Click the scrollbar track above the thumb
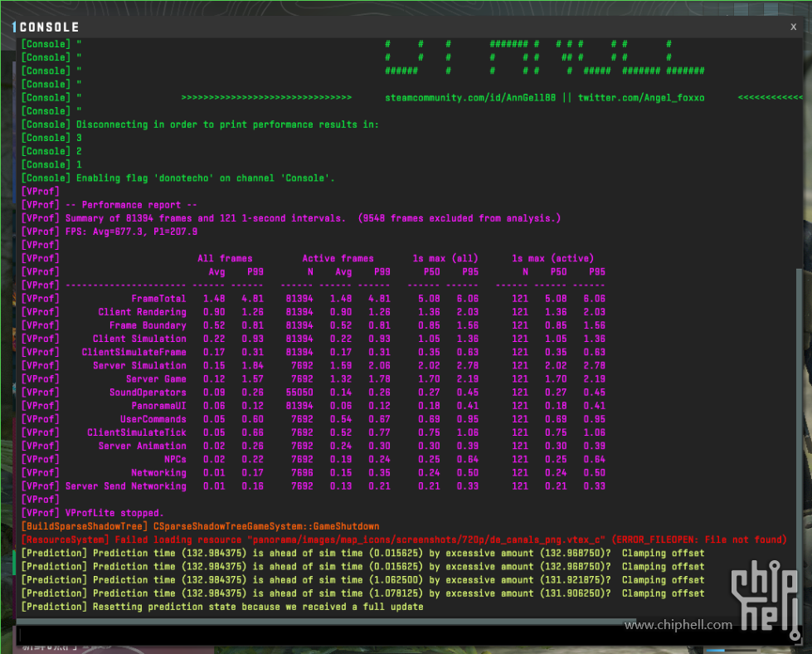This screenshot has height=654, width=812. click(x=799, y=149)
